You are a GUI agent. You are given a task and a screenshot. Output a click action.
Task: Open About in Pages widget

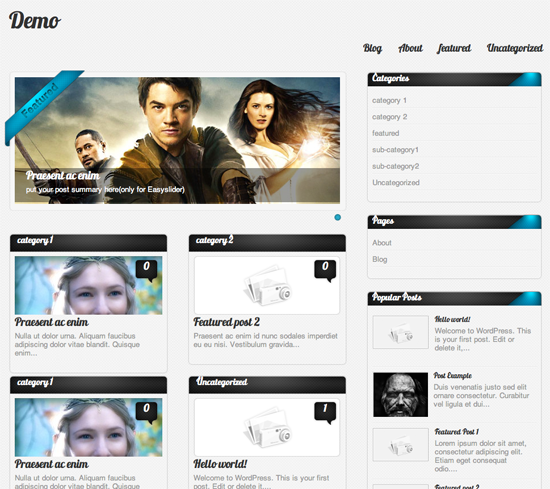click(382, 243)
